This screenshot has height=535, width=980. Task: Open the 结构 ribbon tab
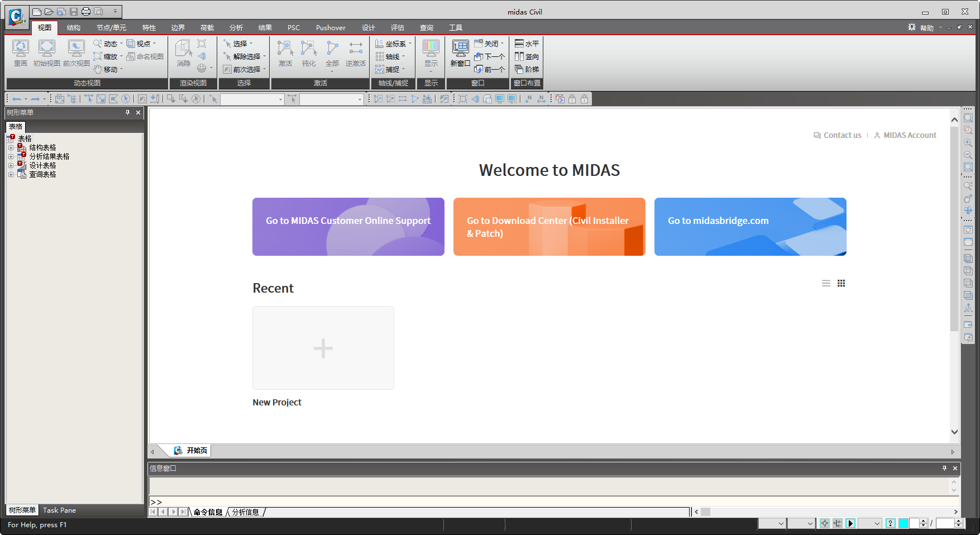point(73,27)
